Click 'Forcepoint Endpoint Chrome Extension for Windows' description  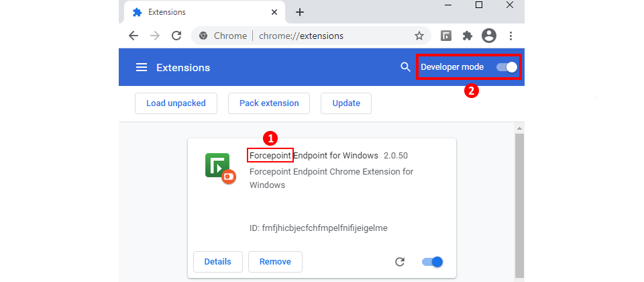click(331, 178)
